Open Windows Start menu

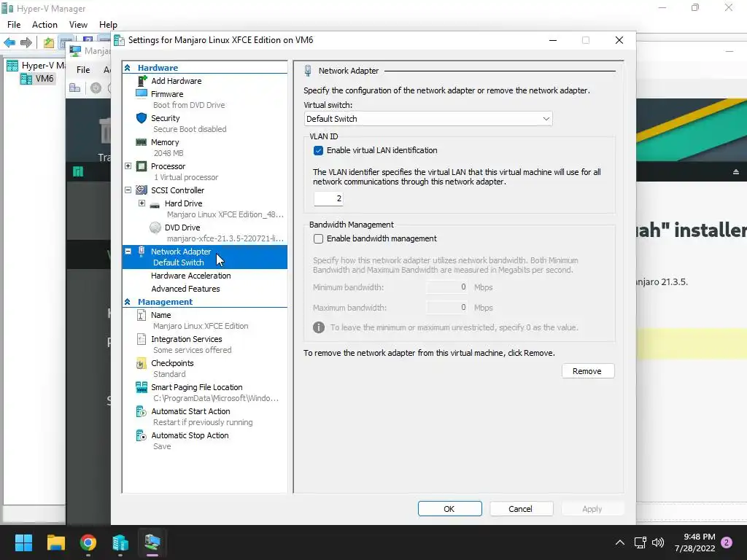click(x=23, y=542)
